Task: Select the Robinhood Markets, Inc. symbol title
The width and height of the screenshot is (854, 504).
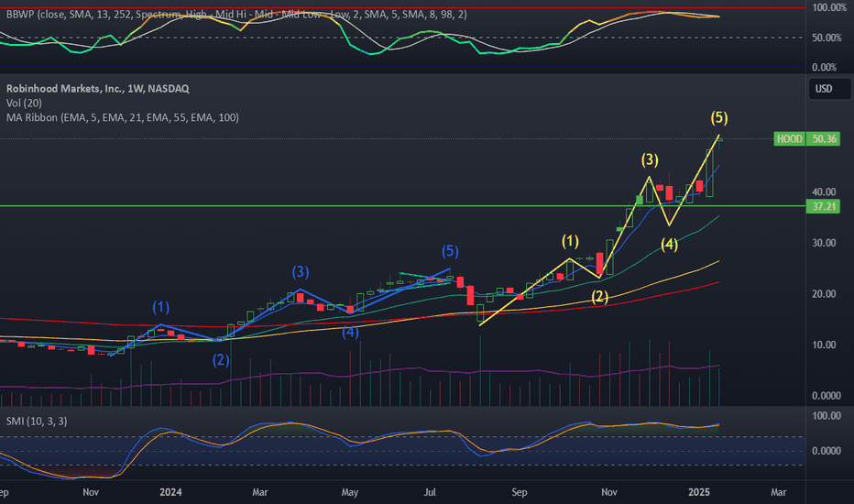Action: (97, 88)
